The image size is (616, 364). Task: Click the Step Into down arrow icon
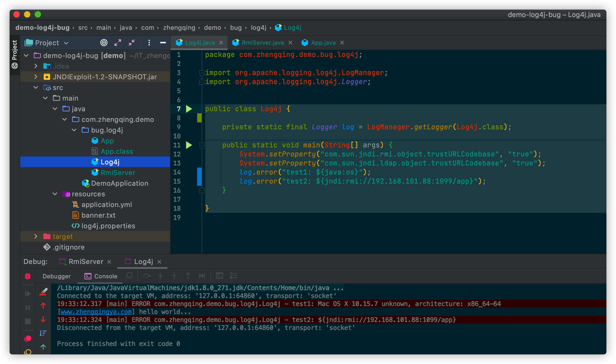pos(160,276)
